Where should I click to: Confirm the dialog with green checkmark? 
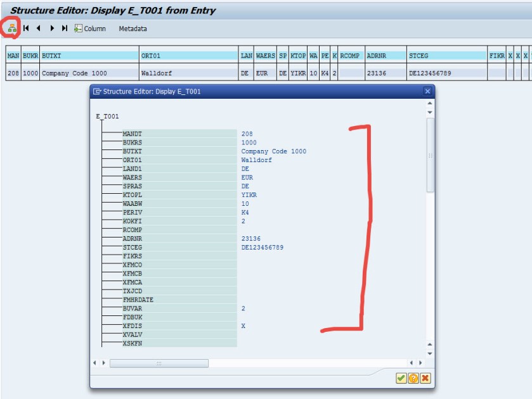click(401, 378)
